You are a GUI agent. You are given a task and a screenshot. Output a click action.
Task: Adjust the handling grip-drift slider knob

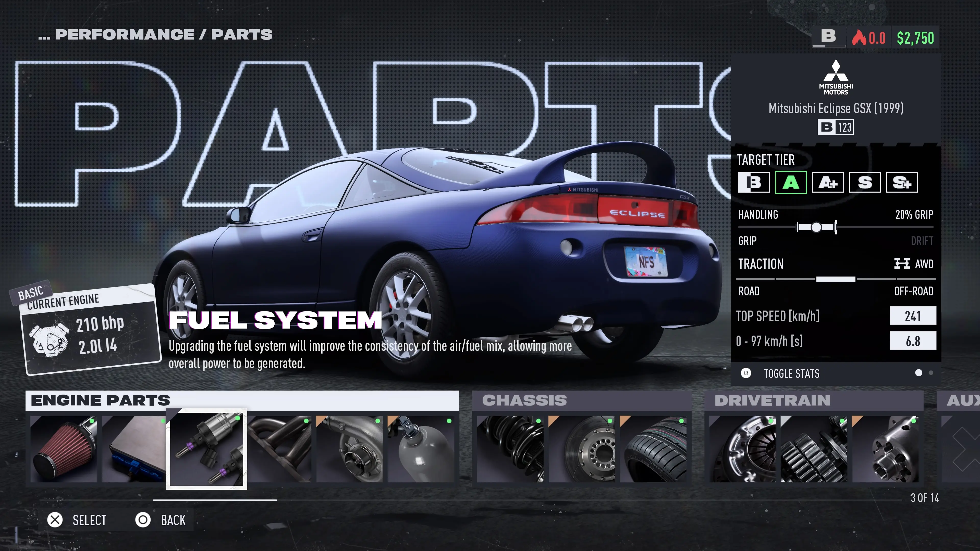(x=816, y=227)
